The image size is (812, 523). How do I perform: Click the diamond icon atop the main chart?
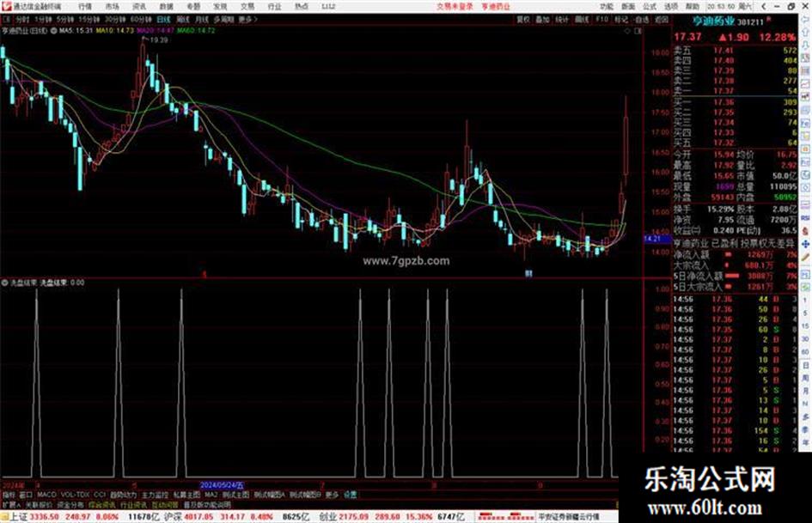627,31
